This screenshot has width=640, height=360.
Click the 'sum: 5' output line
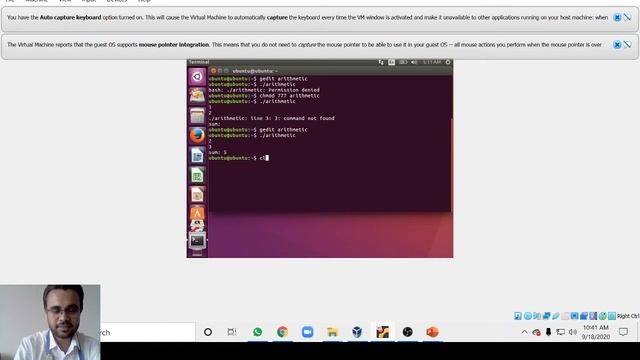(x=218, y=152)
